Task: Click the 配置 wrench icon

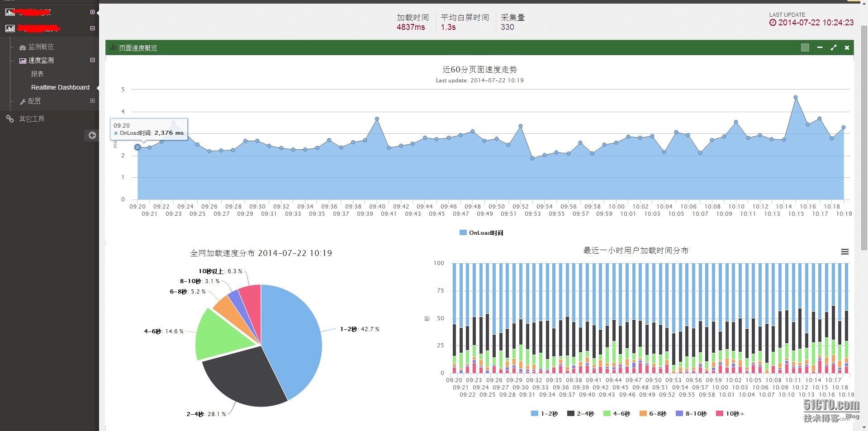Action: coord(23,101)
